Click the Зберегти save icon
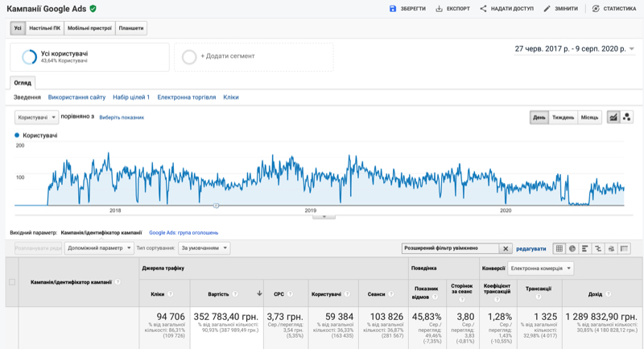 [393, 9]
